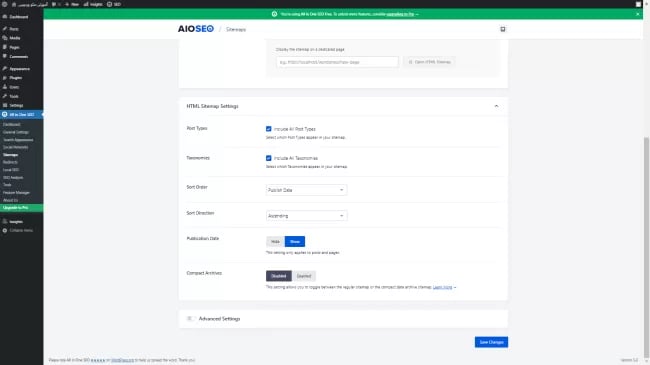650x365 pixels.
Task: Click Plugins icon in sidebar
Action: [x=5, y=78]
